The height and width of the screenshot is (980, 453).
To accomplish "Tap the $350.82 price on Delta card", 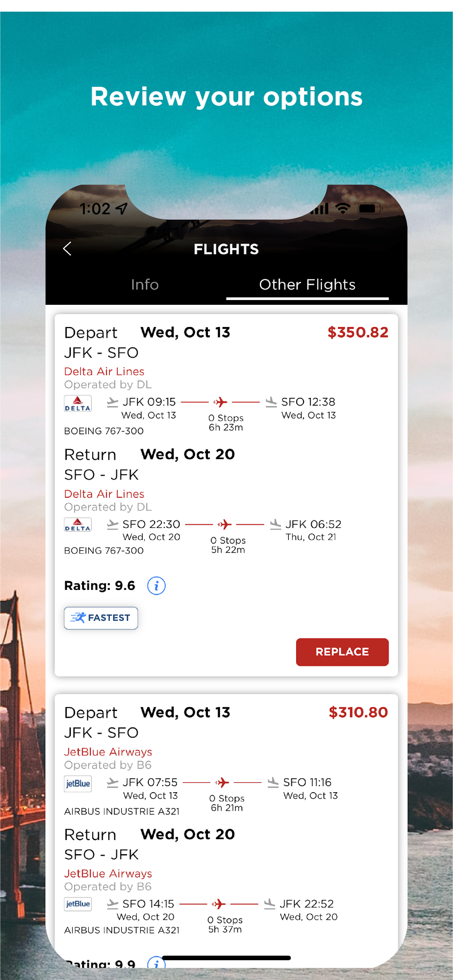I will (357, 332).
